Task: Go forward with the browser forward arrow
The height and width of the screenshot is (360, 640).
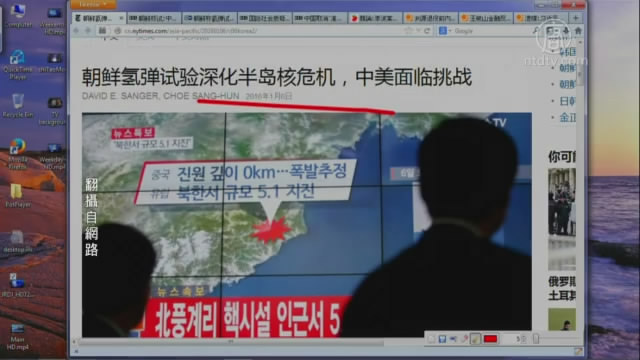Action: [x=88, y=31]
